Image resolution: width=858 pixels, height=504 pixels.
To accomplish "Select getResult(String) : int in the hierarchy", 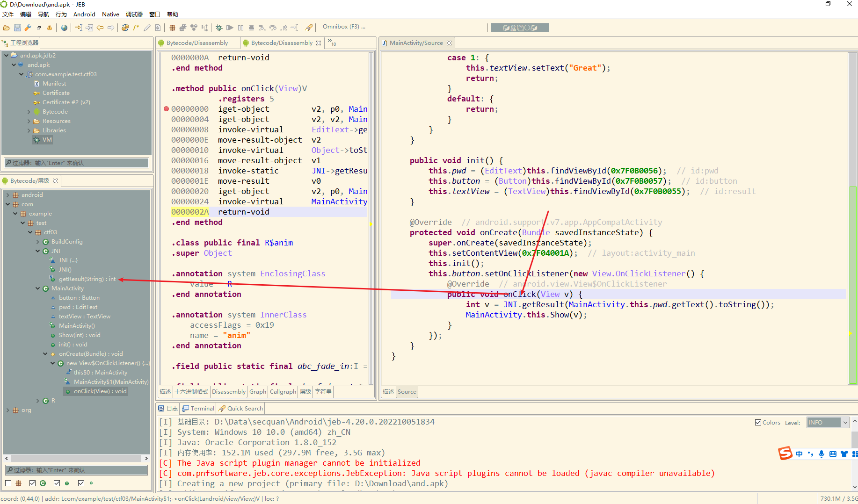I will [x=87, y=279].
